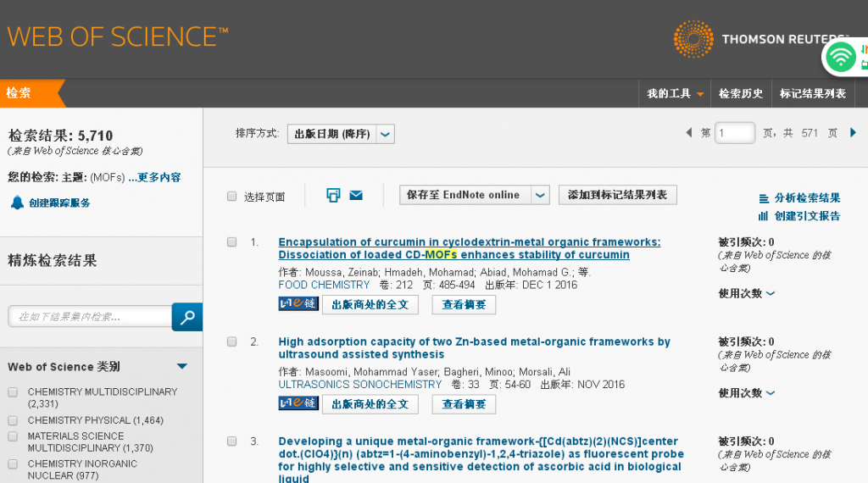This screenshot has width=868, height=483.
Task: Click 出版商处的全文 for result 2
Action: click(370, 404)
